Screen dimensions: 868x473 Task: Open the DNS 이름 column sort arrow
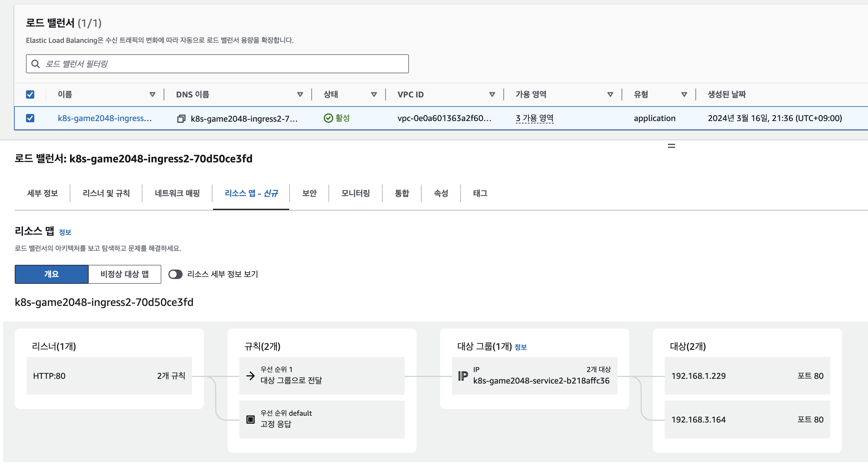(x=300, y=94)
